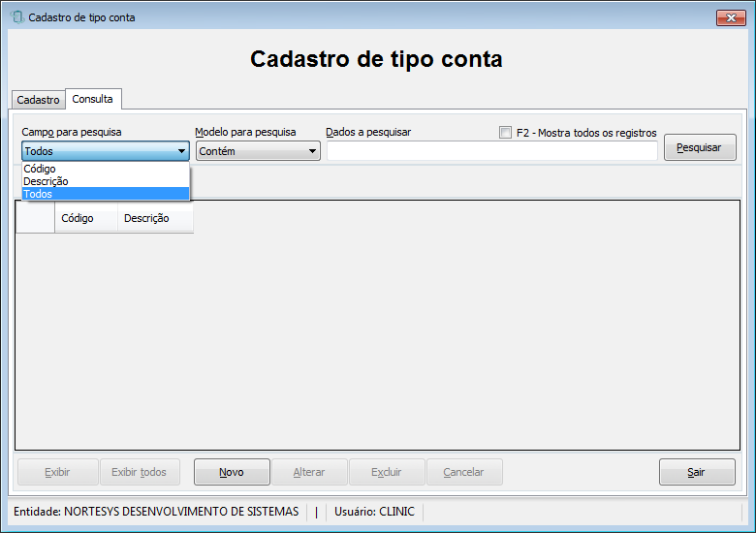Choose Código from the dropdown list
This screenshot has height=533, width=756.
click(x=106, y=169)
